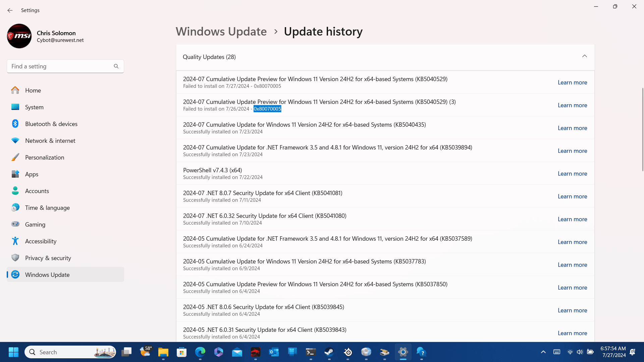This screenshot has width=644, height=362.
Task: Open Network & internet settings
Action: 50,140
